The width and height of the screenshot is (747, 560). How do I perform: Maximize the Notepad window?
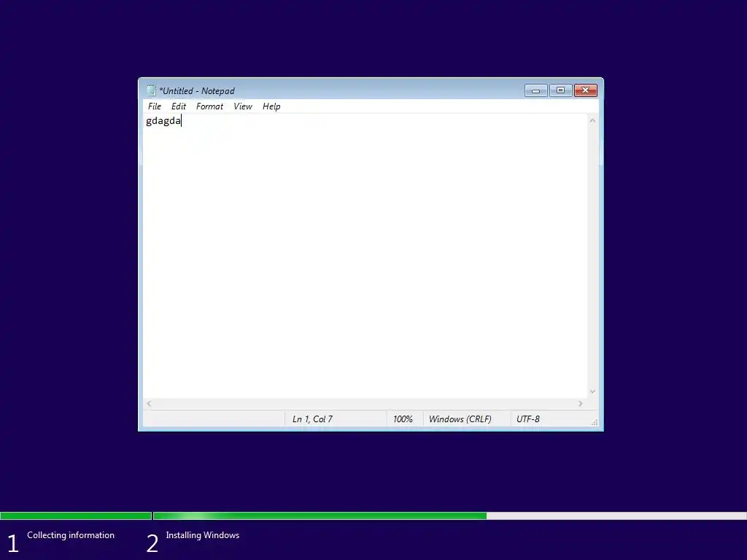[x=561, y=90]
